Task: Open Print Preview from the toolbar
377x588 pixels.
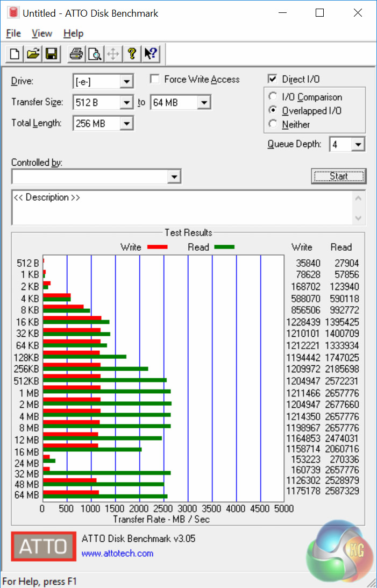Action: tap(95, 54)
